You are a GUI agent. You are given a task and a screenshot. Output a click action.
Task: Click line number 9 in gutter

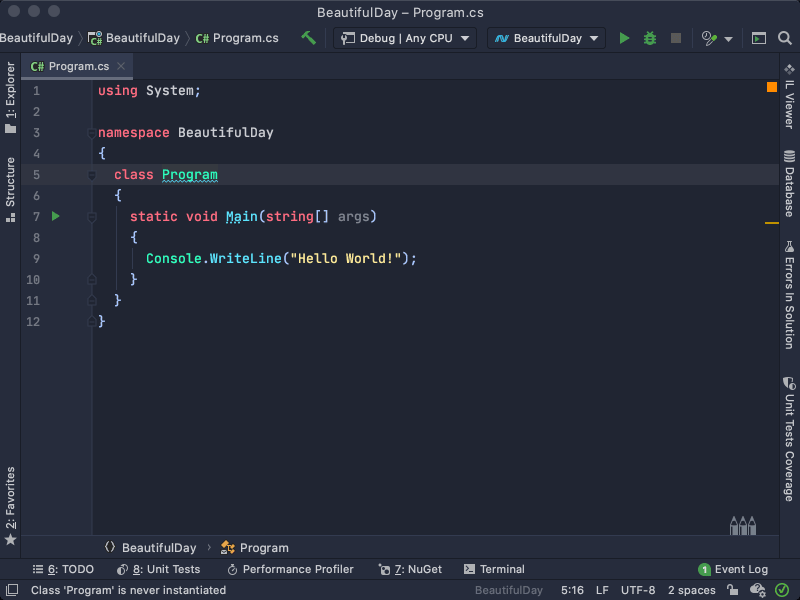pos(36,259)
